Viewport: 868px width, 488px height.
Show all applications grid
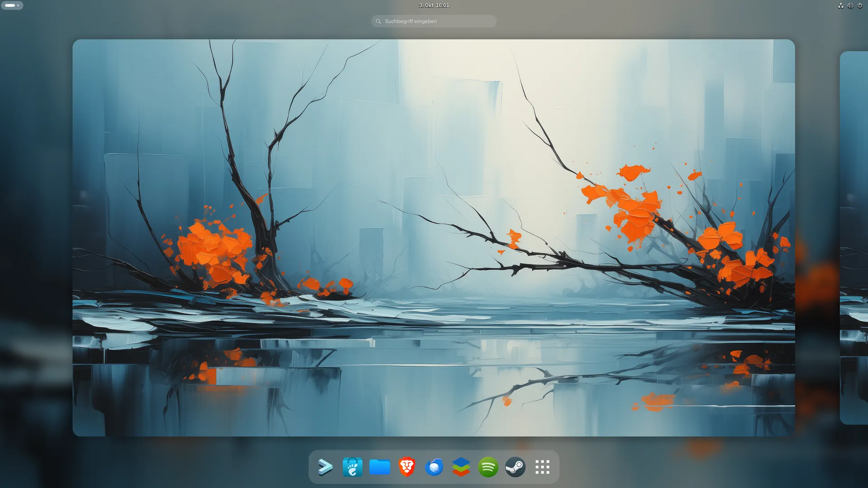[542, 467]
